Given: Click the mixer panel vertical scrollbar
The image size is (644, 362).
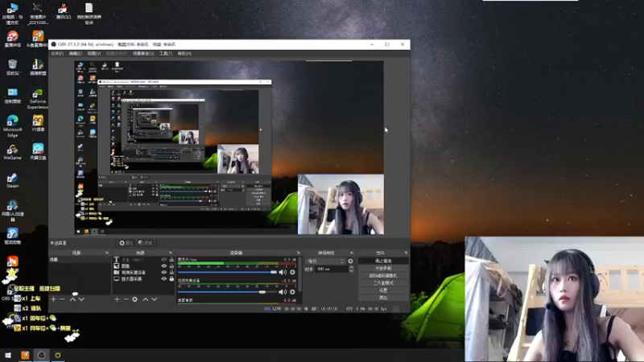Looking at the screenshot, I should pyautogui.click(x=300, y=275).
